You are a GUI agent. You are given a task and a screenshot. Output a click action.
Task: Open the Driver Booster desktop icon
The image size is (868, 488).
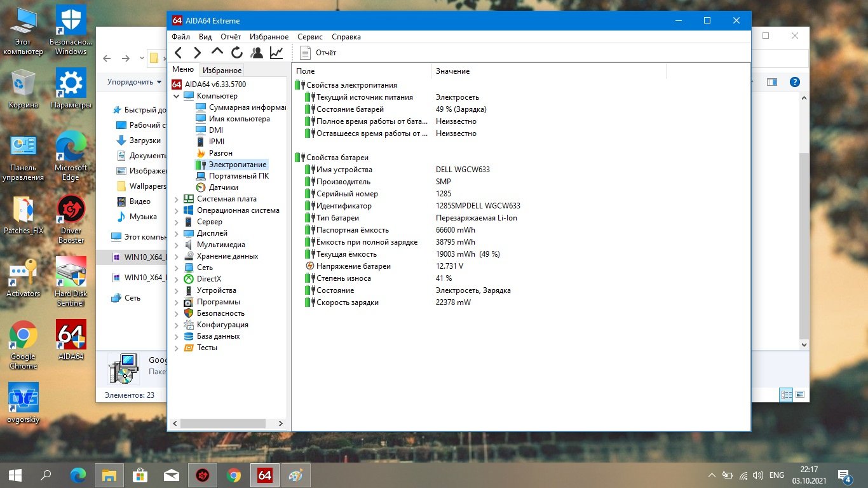71,219
